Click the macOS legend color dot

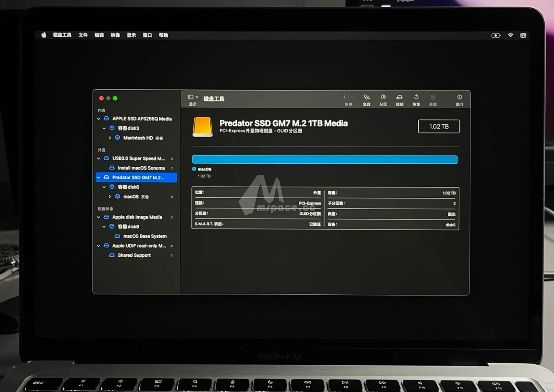194,169
